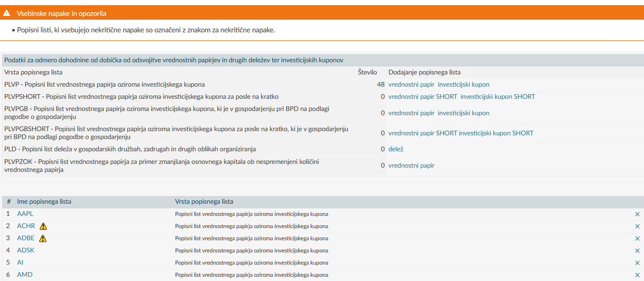The height and width of the screenshot is (281, 644).
Task: Open the ACHR popisni list
Action: click(x=26, y=226)
